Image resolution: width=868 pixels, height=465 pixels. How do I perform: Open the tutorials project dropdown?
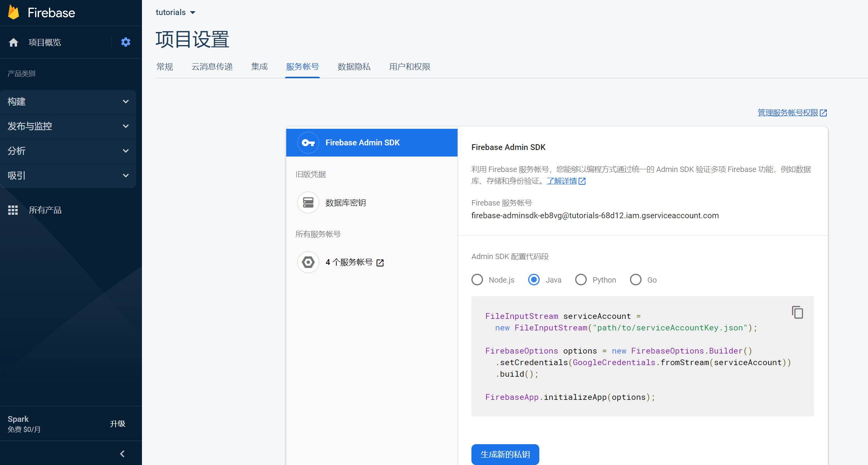tap(176, 12)
